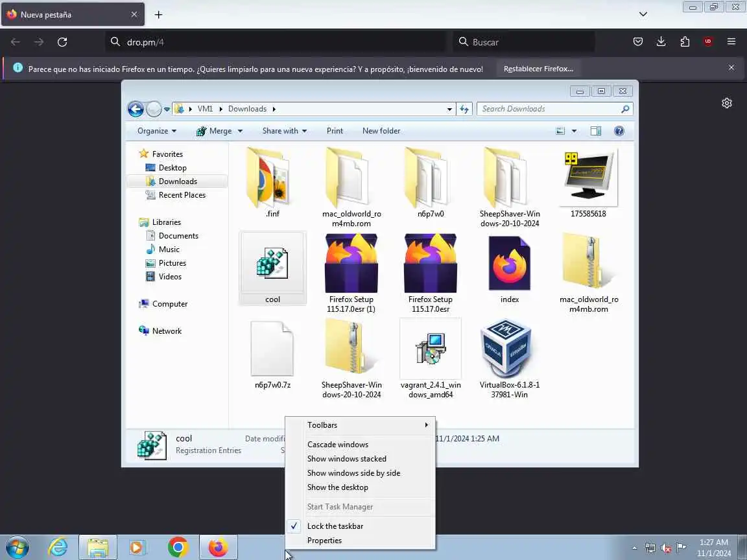Choose Show windows side by side
747x560 pixels.
[360, 473]
